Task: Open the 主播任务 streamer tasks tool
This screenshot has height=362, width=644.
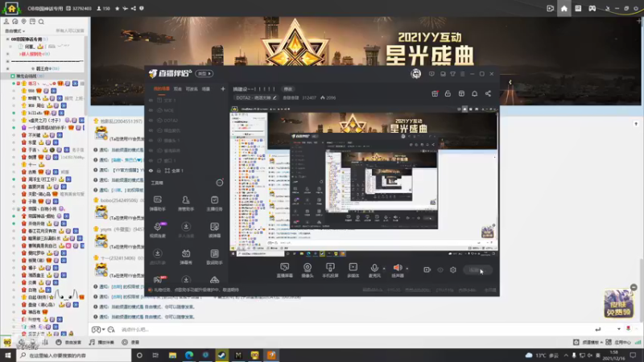Action: point(214,204)
